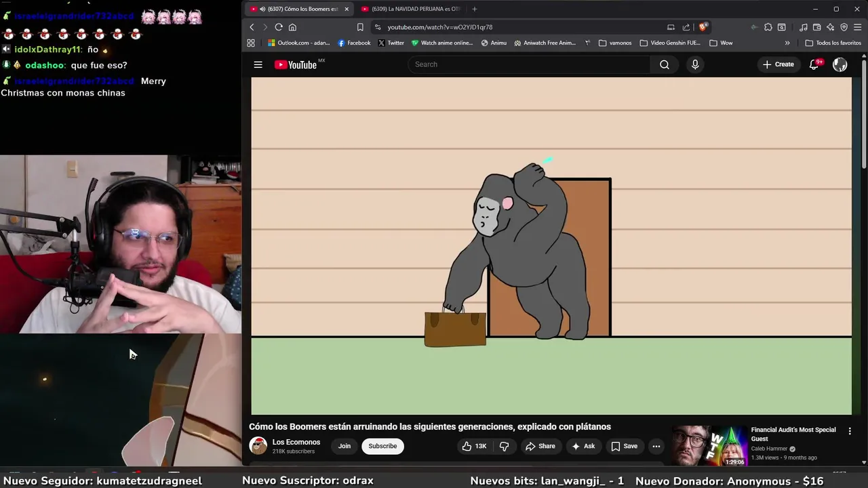The image size is (868, 488).
Task: Click 'Nuevo Suscriptor: odrax' ticker text
Action: click(x=308, y=481)
